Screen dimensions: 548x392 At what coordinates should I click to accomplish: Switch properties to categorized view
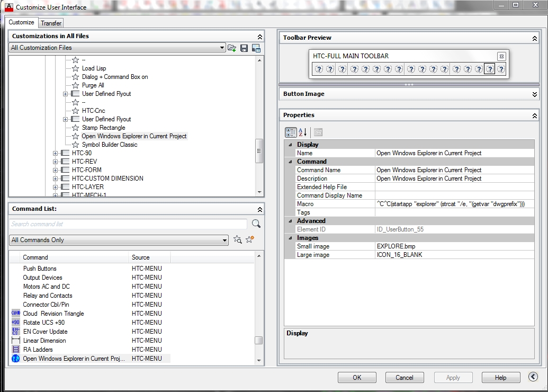(291, 132)
